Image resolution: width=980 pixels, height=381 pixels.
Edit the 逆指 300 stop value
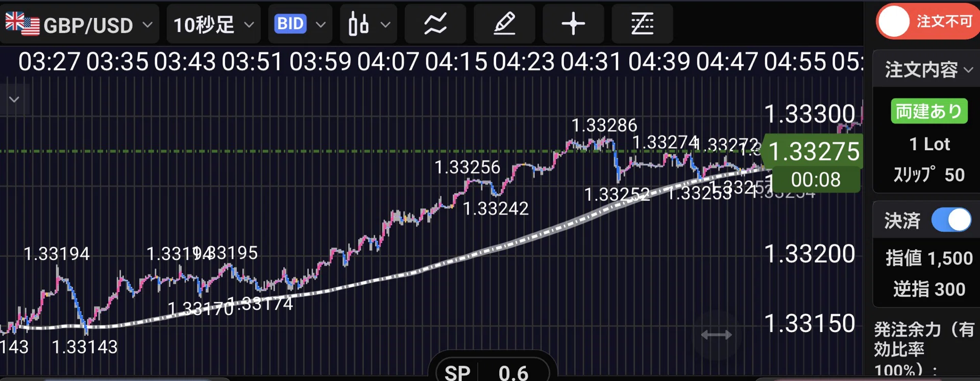point(929,289)
